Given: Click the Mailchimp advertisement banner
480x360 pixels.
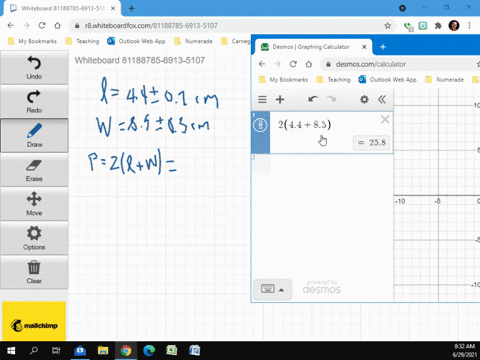Looking at the screenshot, I should point(34,321).
